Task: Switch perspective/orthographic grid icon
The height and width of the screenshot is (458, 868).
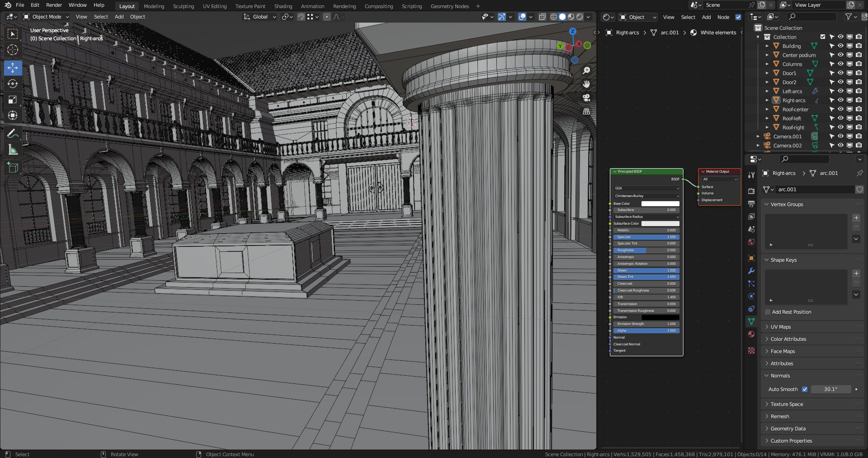Action: 586,111
